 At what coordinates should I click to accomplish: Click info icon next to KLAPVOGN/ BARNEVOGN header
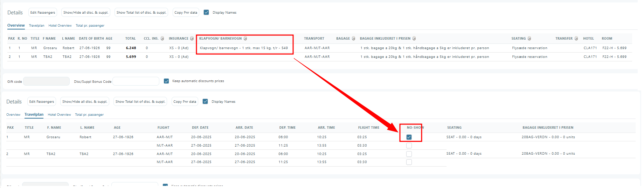245,39
